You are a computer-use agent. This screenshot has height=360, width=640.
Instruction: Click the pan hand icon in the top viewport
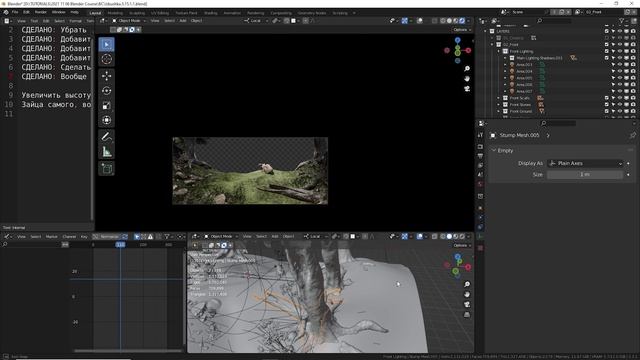point(467,78)
